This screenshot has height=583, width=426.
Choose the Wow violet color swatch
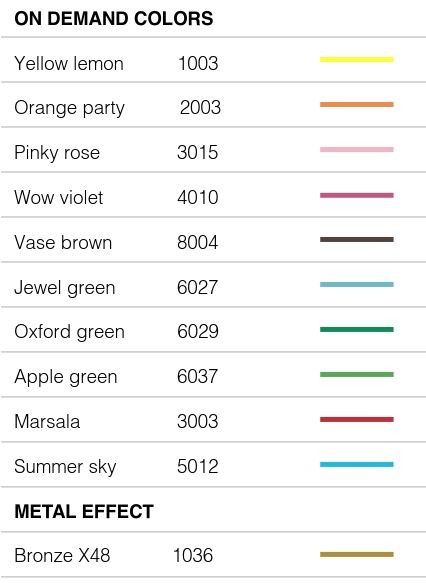356,195
